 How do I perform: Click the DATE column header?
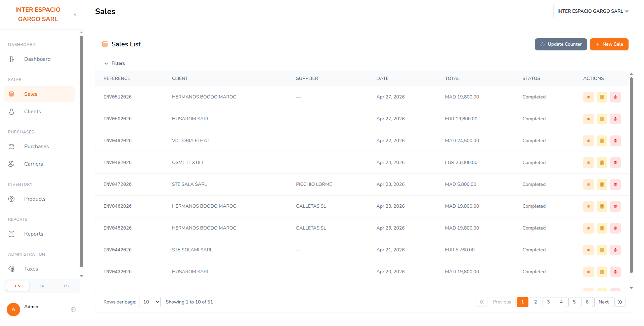pos(382,78)
